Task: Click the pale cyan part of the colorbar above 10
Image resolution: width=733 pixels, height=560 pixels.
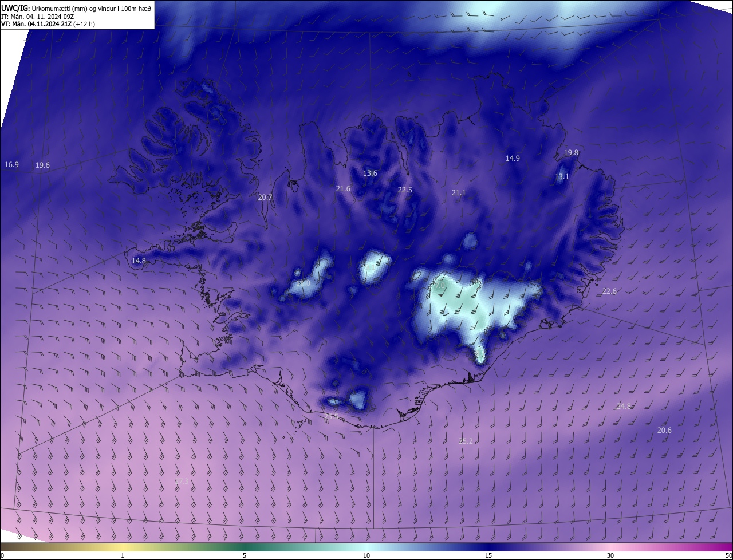Action: [x=366, y=547]
